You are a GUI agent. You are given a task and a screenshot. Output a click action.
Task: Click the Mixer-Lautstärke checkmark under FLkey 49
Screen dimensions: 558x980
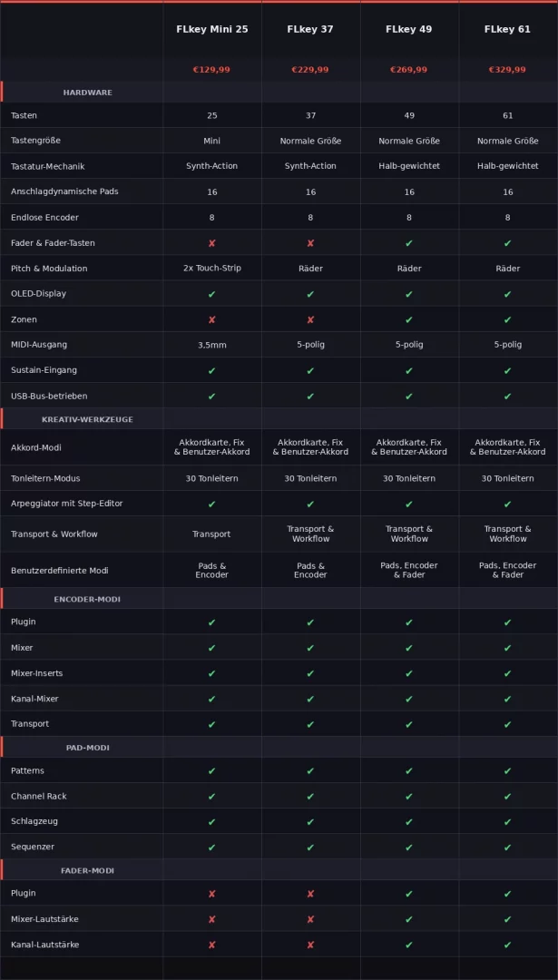point(409,919)
